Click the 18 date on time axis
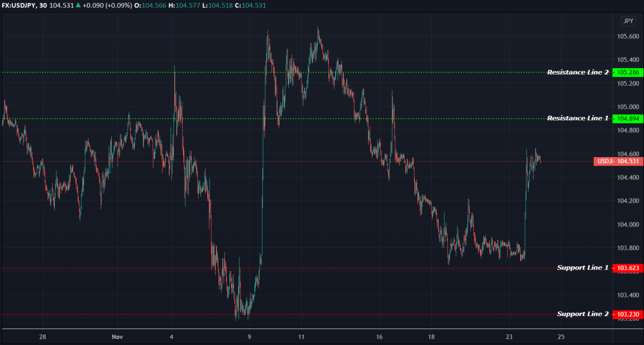The image size is (644, 345). pyautogui.click(x=431, y=337)
